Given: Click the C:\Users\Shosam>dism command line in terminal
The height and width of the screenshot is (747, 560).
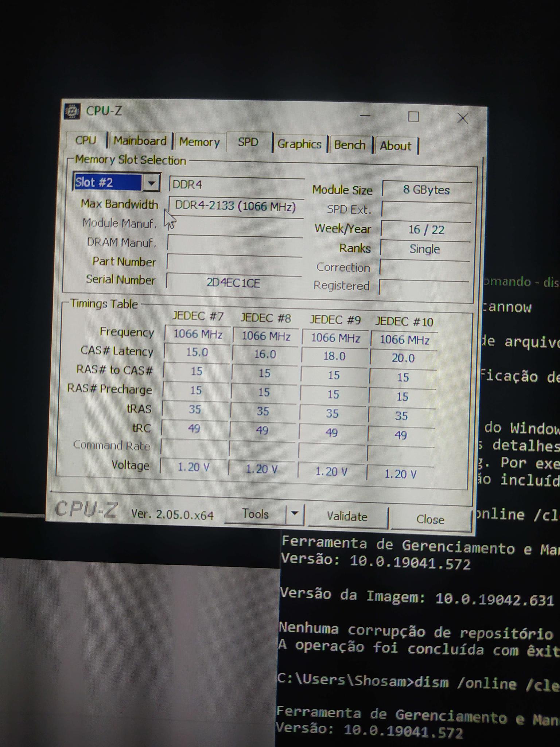Looking at the screenshot, I should click(418, 683).
